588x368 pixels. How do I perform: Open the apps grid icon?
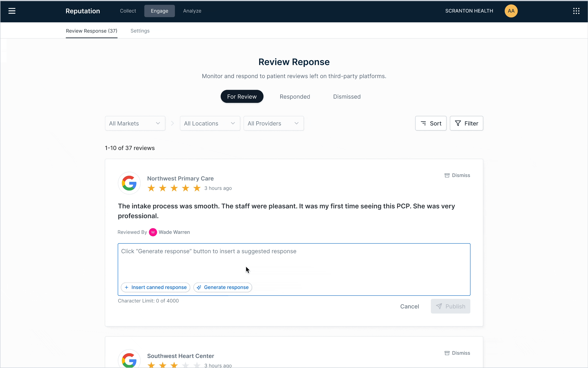click(x=576, y=11)
